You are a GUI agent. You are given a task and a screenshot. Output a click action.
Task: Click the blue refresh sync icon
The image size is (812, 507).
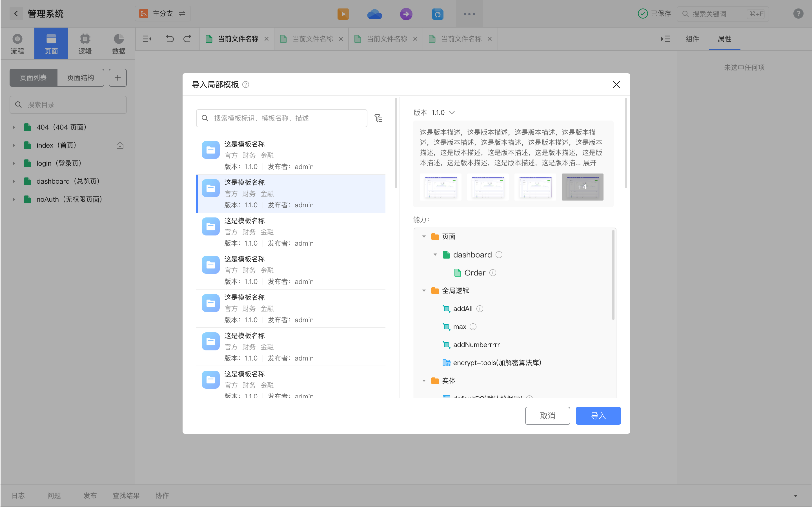pyautogui.click(x=437, y=14)
